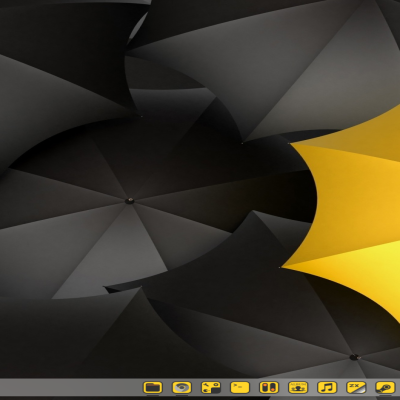Launch the terminal prompt icon

pos(240,387)
